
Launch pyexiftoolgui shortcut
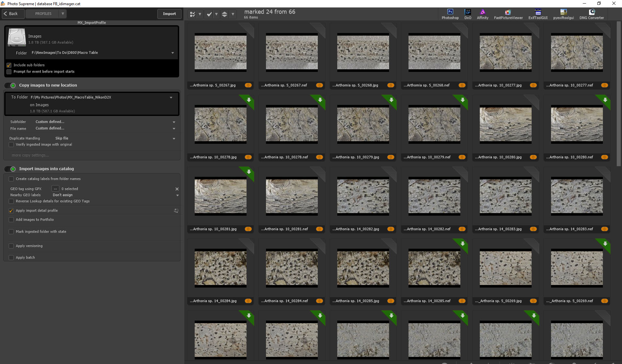(x=563, y=14)
